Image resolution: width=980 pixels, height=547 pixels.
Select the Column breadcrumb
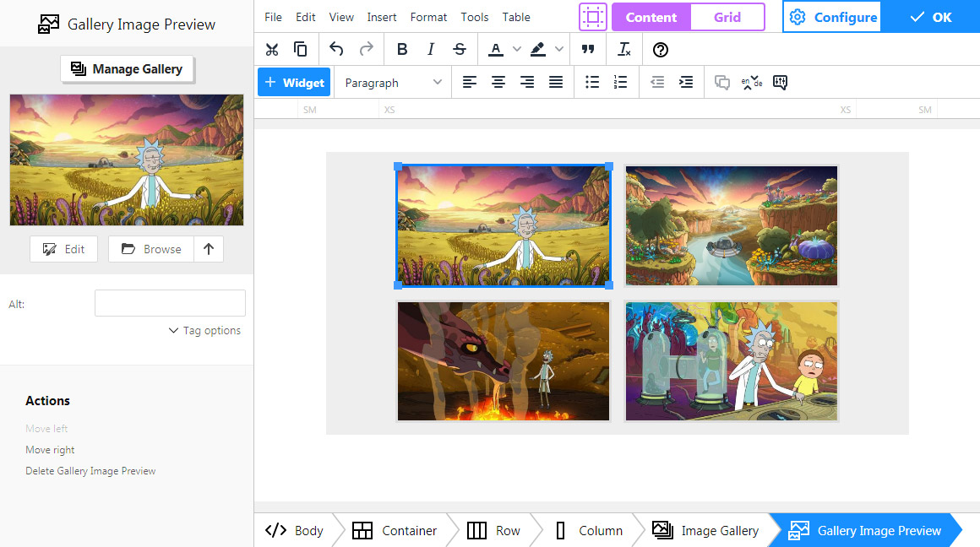(x=589, y=530)
